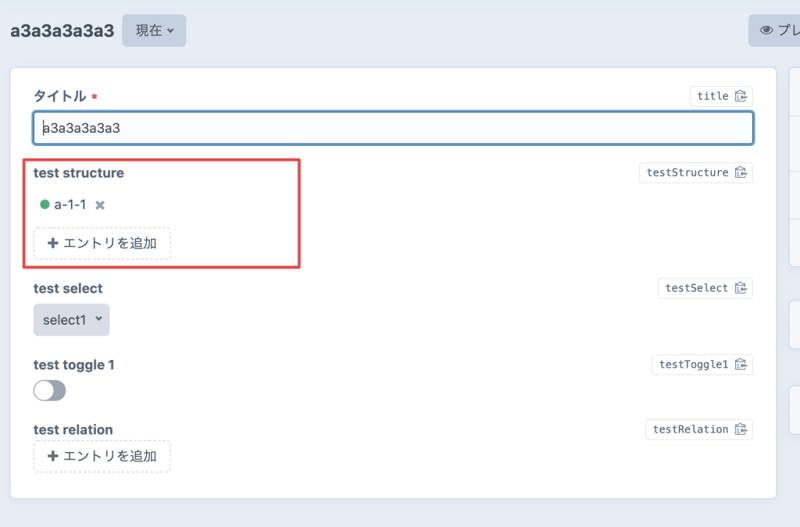Click the test toggle 1 field label
The image size is (800, 527).
(74, 365)
